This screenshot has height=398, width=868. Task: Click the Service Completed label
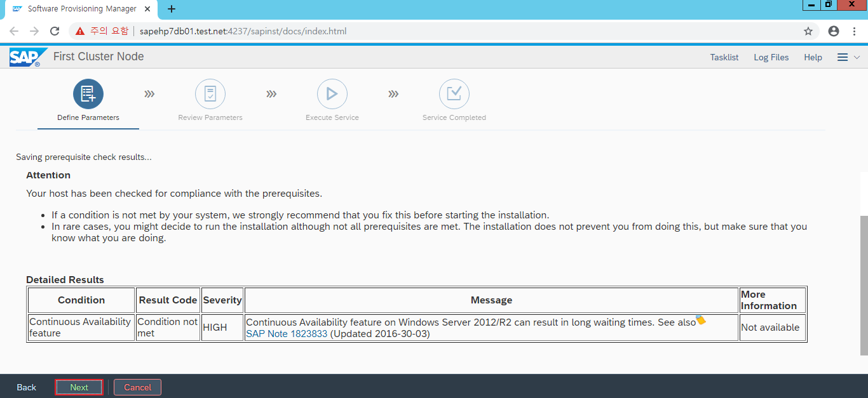pyautogui.click(x=454, y=117)
